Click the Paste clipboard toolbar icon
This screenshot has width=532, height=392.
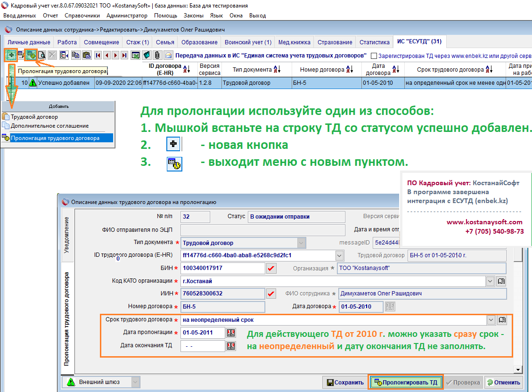point(87,55)
